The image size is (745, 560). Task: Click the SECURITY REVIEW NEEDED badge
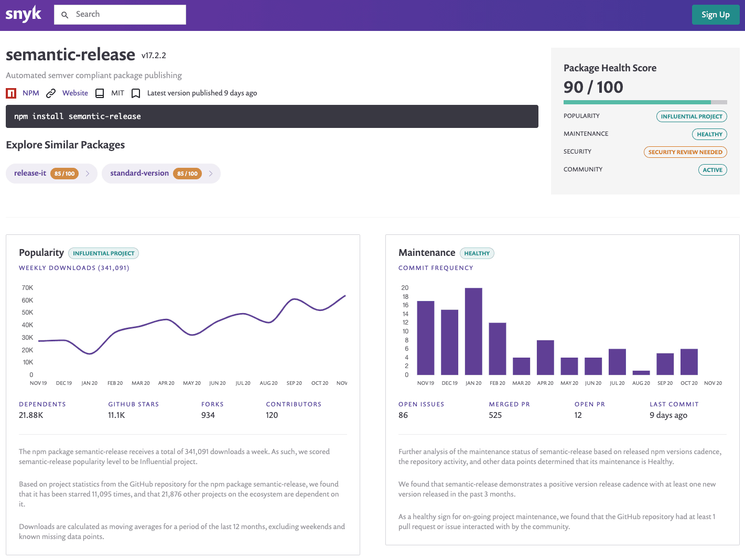pyautogui.click(x=685, y=152)
